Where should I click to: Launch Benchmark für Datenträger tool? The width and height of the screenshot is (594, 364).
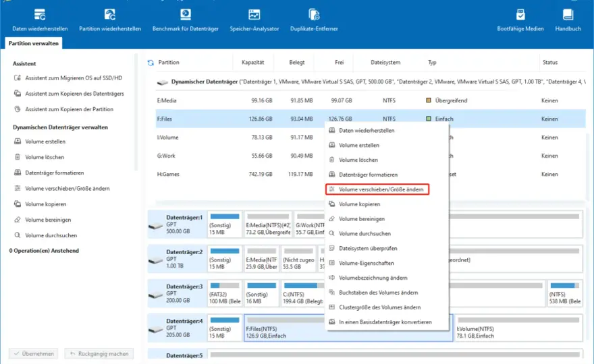(x=185, y=20)
